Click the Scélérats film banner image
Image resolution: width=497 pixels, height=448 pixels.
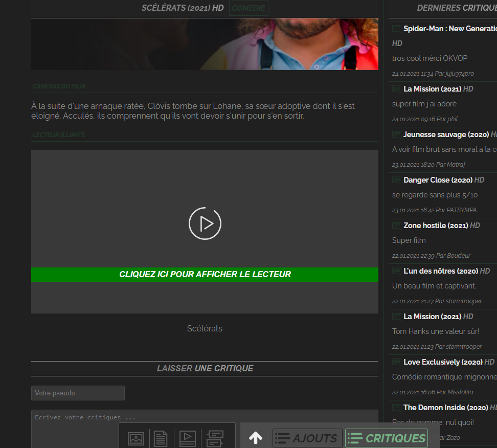point(205,44)
